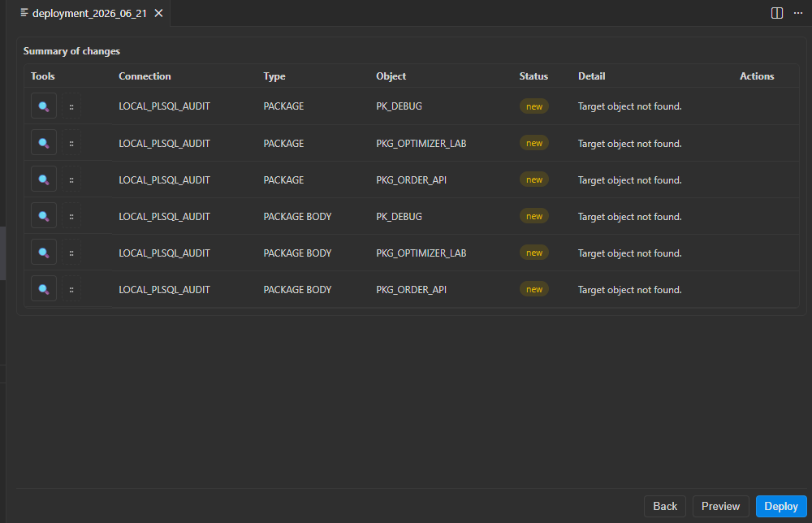Select PK_DEBUG object in PACKAGE BODY row
812x523 pixels.
[x=399, y=217]
